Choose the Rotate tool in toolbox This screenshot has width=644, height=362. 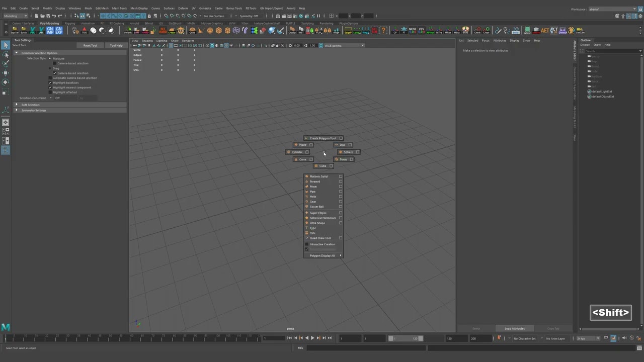6,82
